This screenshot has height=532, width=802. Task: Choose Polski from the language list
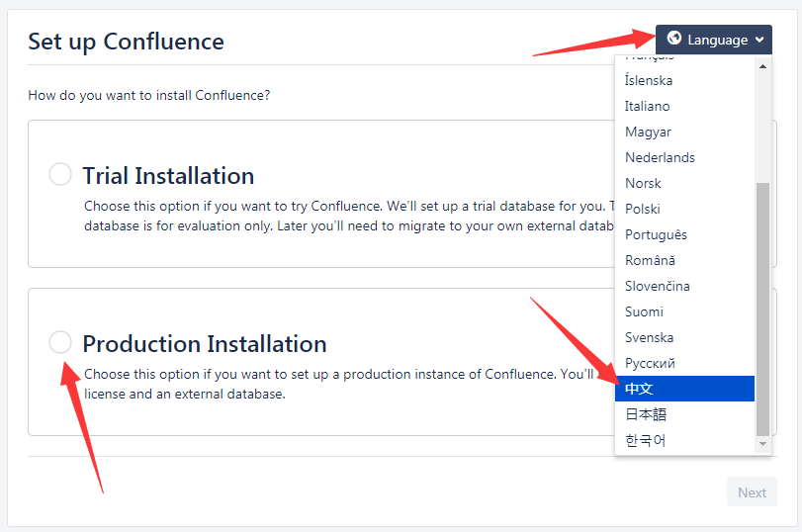684,209
